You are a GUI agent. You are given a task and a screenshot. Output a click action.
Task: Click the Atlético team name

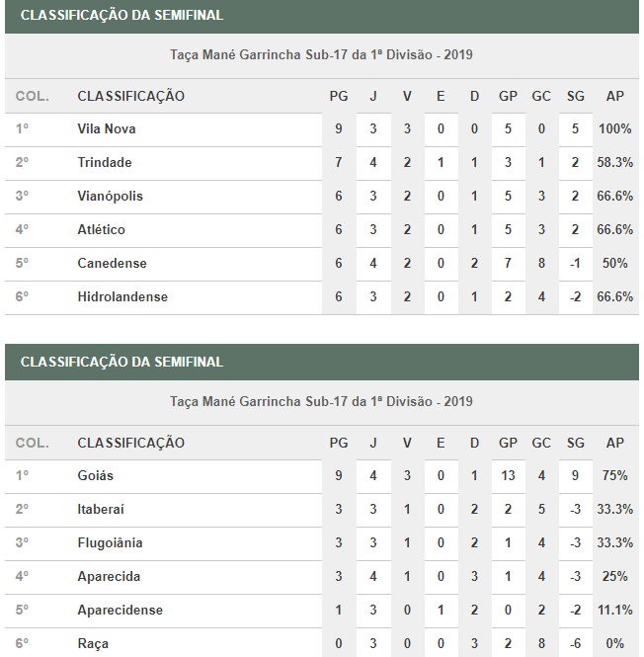pos(102,230)
